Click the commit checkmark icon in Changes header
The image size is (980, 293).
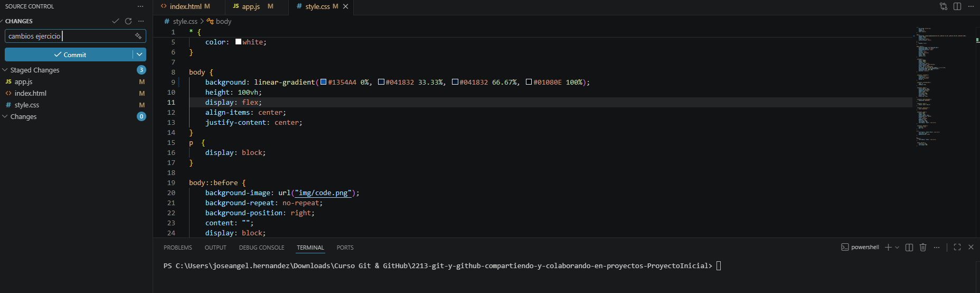[x=116, y=21]
